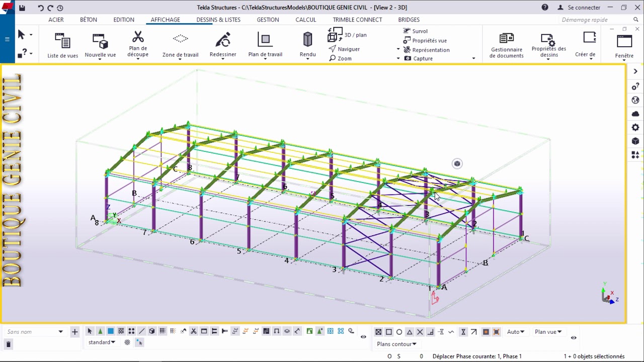Open the GESTION ribbon tab
The height and width of the screenshot is (362, 644).
[268, 20]
